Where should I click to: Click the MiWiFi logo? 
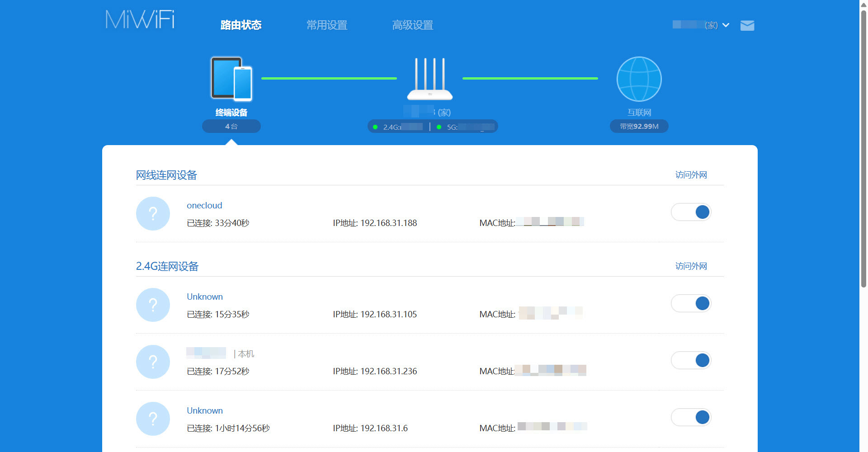click(140, 20)
